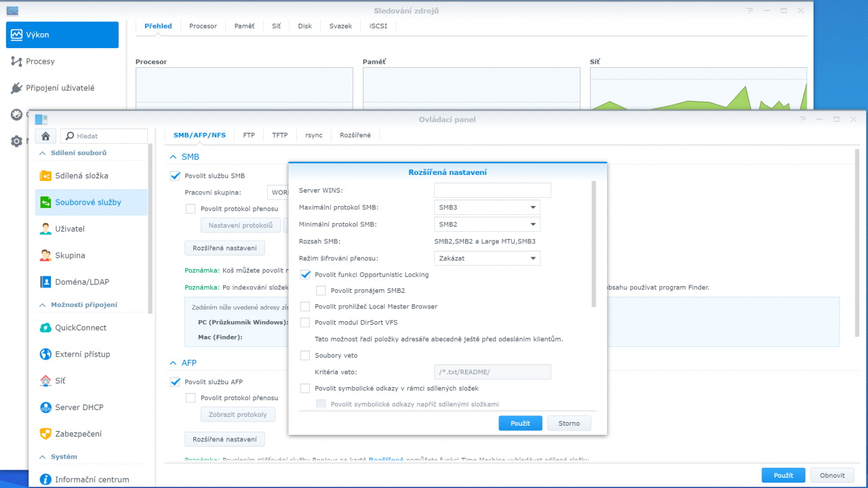Check AFP Povolit protokol přenosu
Viewport: 868px width, 488px height.
pyautogui.click(x=191, y=398)
